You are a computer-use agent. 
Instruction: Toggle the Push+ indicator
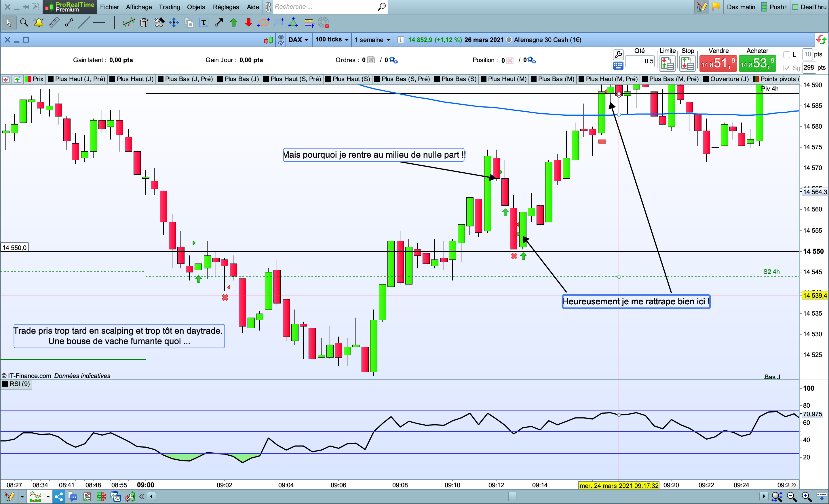click(775, 7)
